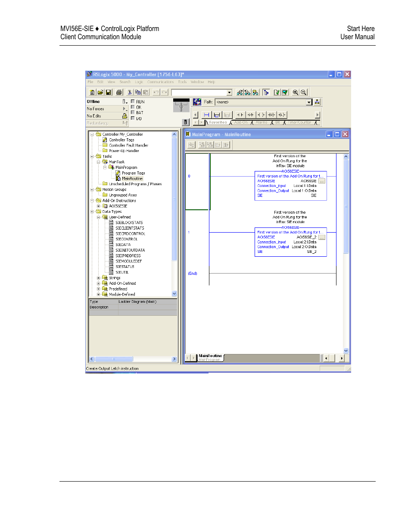The image size is (411, 532).
Task: Click the first binoculars Find icon
Action: tap(240, 92)
